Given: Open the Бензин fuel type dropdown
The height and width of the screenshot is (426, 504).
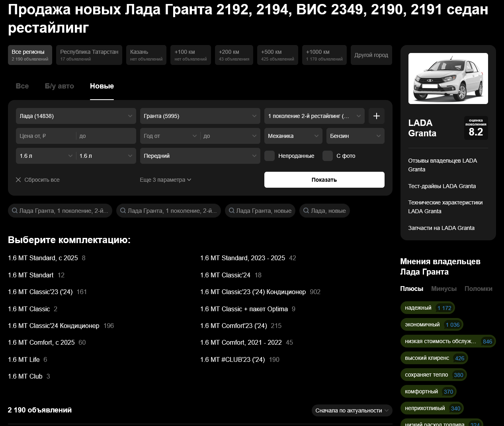Looking at the screenshot, I should tap(356, 136).
